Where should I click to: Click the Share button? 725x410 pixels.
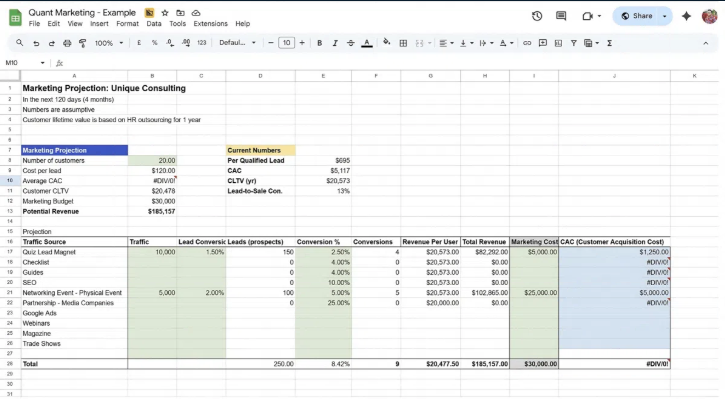[637, 16]
